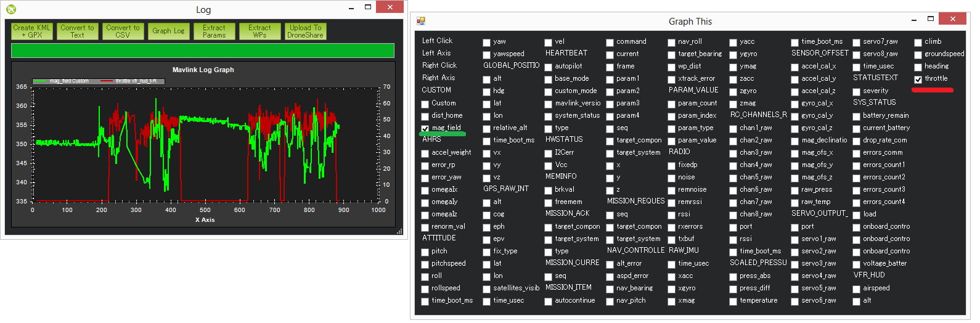
Task: Minimize the Log window
Action: point(351,8)
